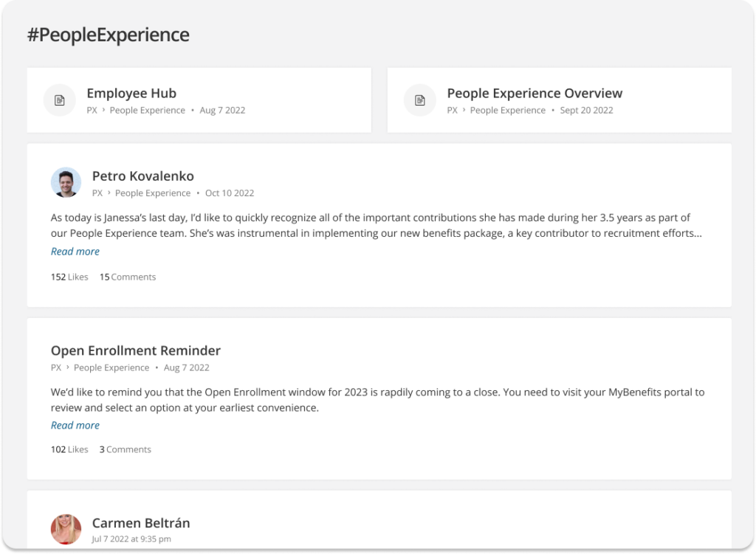Screen dimensions: 756x554
Task: Select the Carmen Beltrán author name
Action: (x=141, y=523)
